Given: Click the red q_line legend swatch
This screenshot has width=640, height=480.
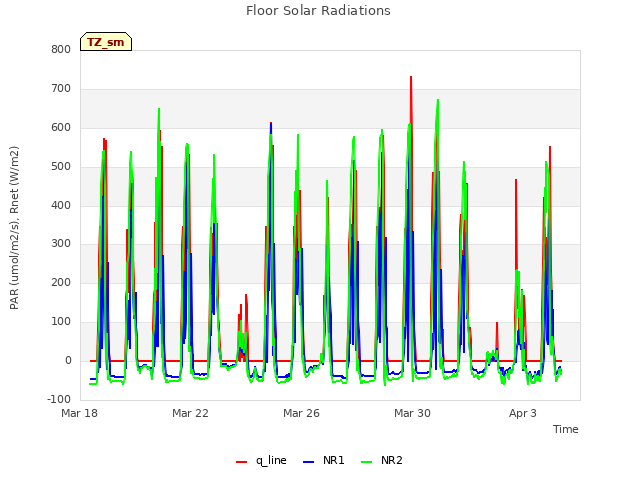Looking at the screenshot, I should pos(241,462).
